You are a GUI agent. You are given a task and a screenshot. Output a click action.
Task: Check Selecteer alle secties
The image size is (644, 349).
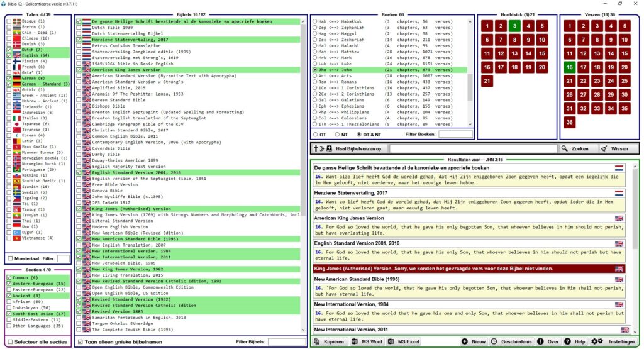pos(10,341)
